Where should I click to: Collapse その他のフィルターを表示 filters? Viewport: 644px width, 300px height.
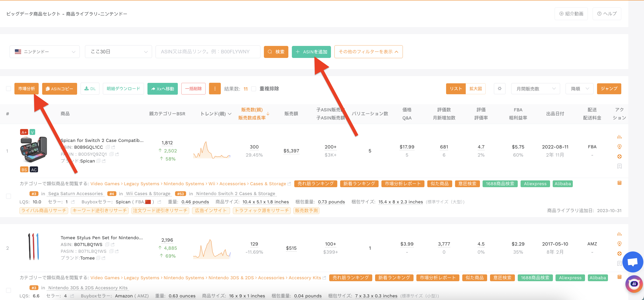(x=368, y=52)
